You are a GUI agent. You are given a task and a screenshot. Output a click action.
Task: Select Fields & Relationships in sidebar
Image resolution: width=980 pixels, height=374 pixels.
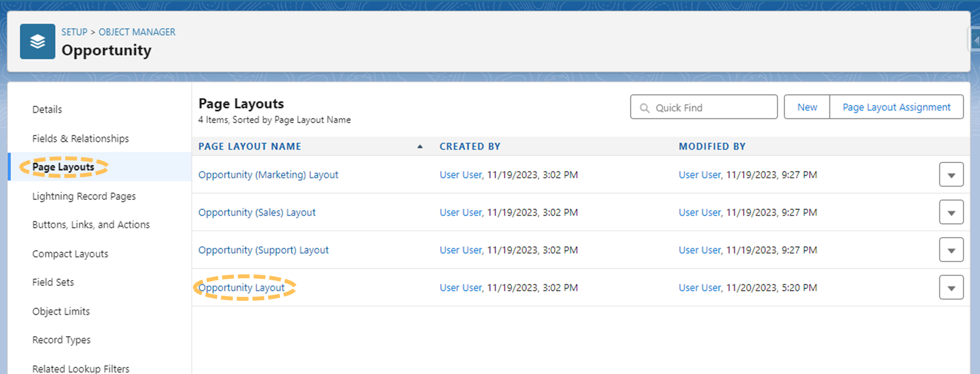coord(81,139)
